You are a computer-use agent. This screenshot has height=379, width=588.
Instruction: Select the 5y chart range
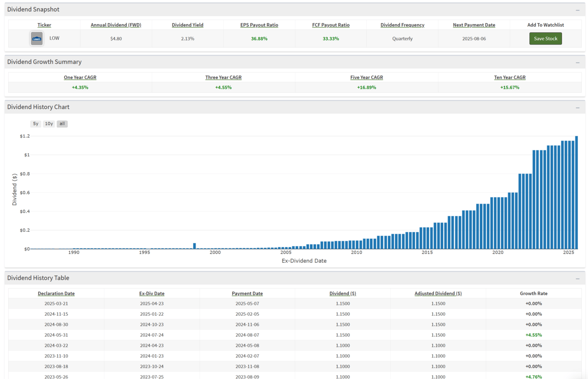click(35, 124)
